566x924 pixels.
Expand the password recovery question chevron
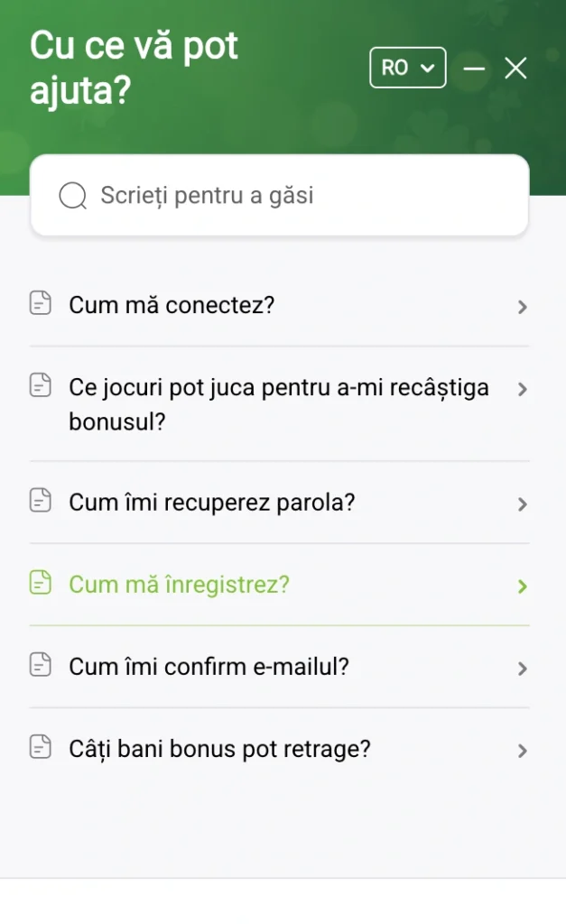(523, 504)
